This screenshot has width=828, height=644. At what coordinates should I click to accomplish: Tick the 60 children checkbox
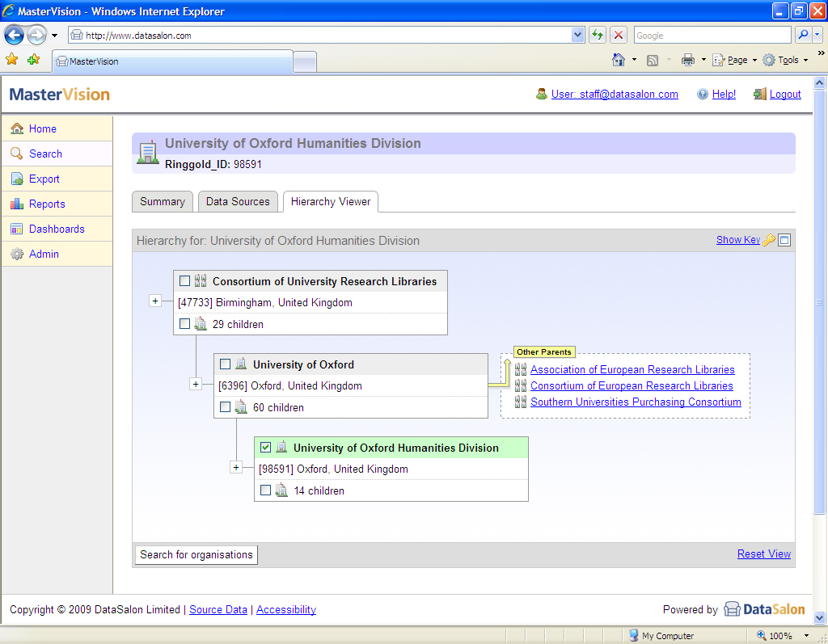pyautogui.click(x=226, y=407)
